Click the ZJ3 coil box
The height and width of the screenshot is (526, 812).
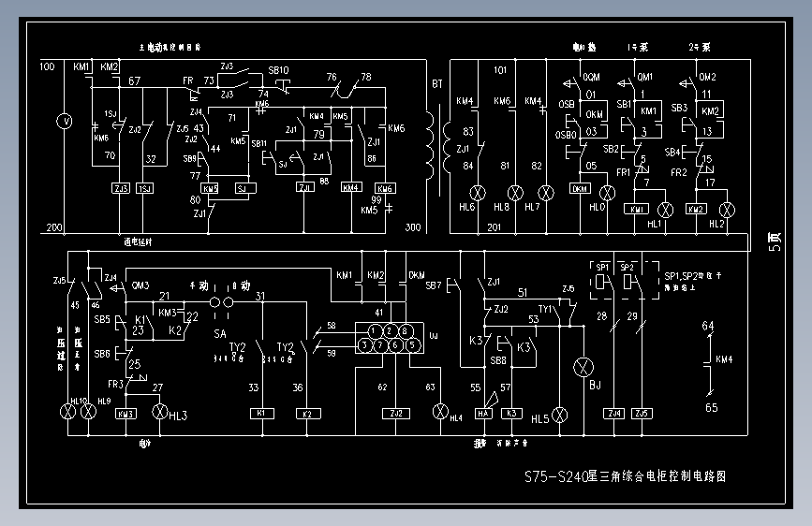[x=121, y=188]
